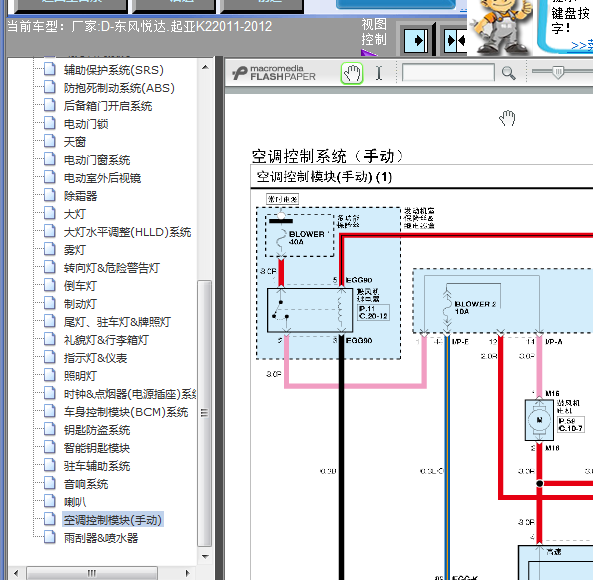
Task: Click the page icon beside 喇叭
Action: pyautogui.click(x=50, y=501)
